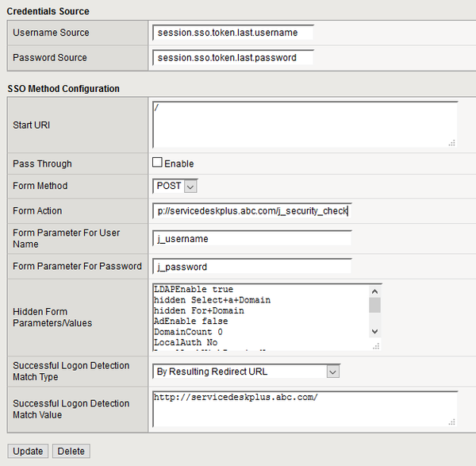This screenshot has width=476, height=466.
Task: Select the j_password parameter field
Action: click(x=251, y=266)
